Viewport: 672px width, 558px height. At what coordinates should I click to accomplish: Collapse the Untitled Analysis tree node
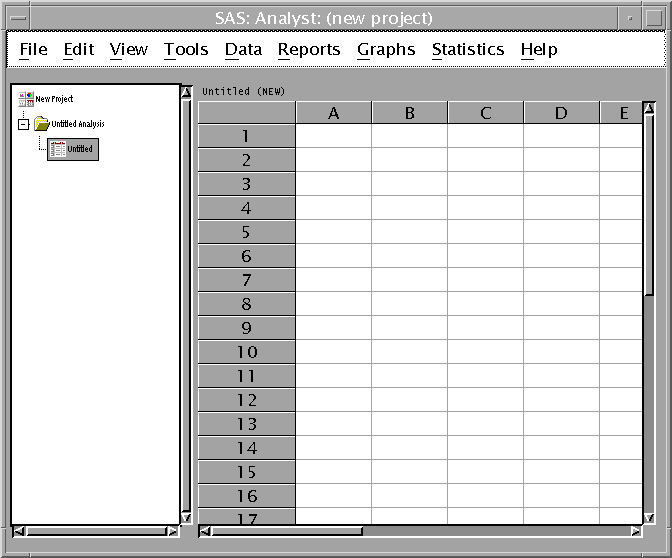coord(23,124)
